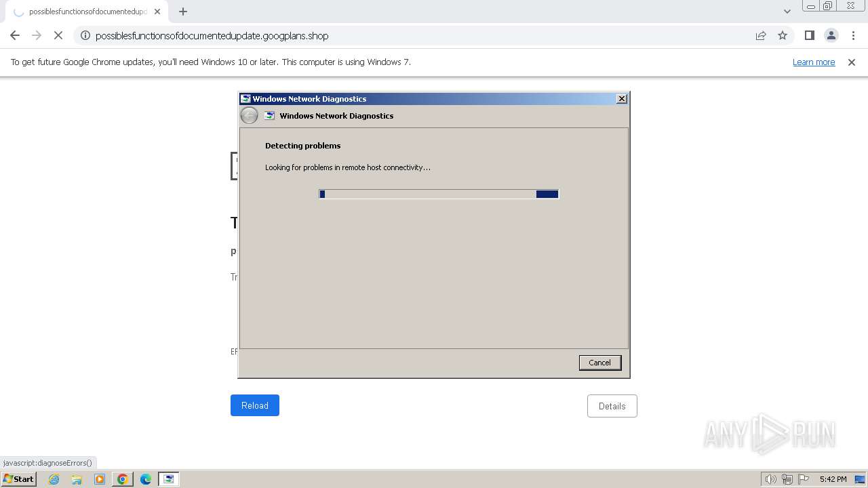Open Windows Media Player from the taskbar
Image resolution: width=868 pixels, height=488 pixels.
(x=100, y=479)
